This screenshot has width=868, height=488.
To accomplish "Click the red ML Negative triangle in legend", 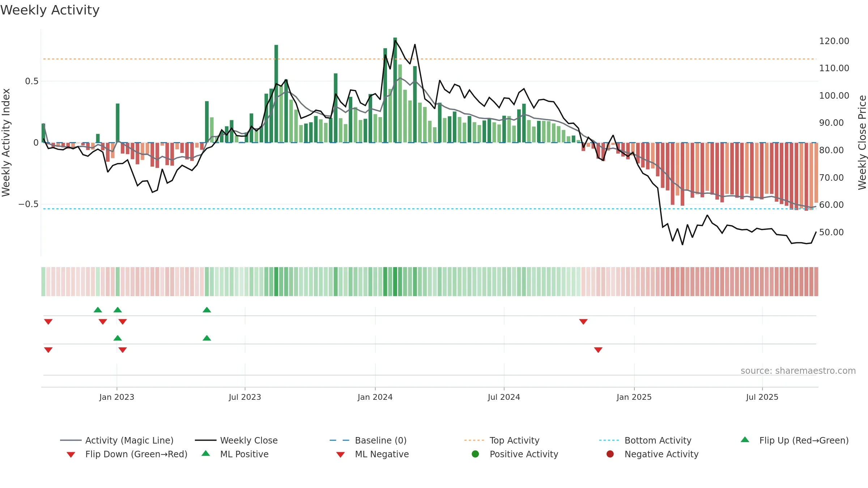I will (x=340, y=455).
